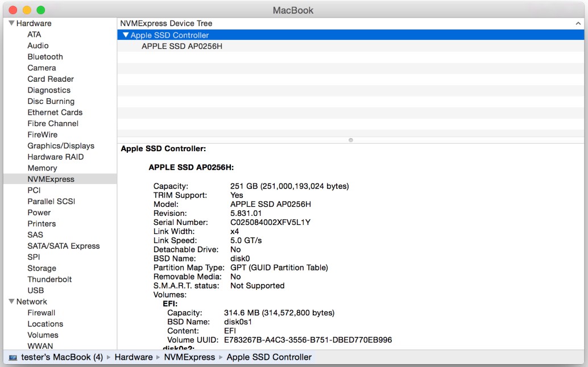The height and width of the screenshot is (367, 588).
Task: Collapse the Apple SSD Controller disclosure triangle
Action: tap(126, 35)
